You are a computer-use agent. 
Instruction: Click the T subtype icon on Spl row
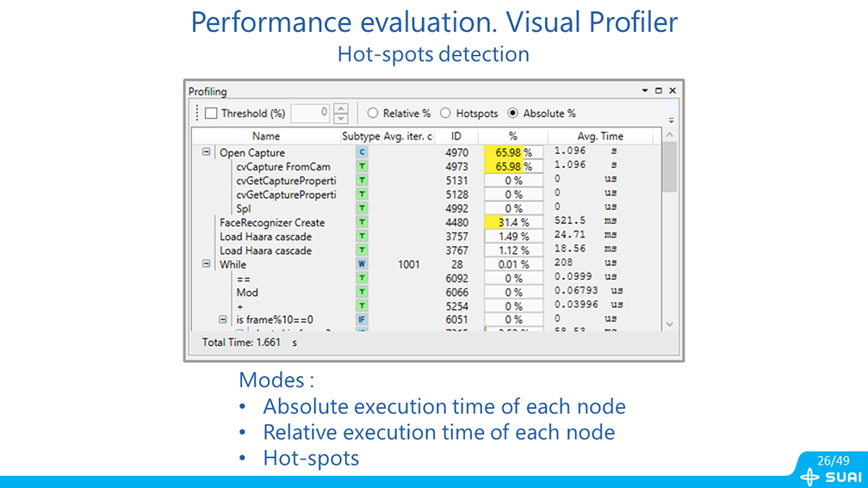362,208
